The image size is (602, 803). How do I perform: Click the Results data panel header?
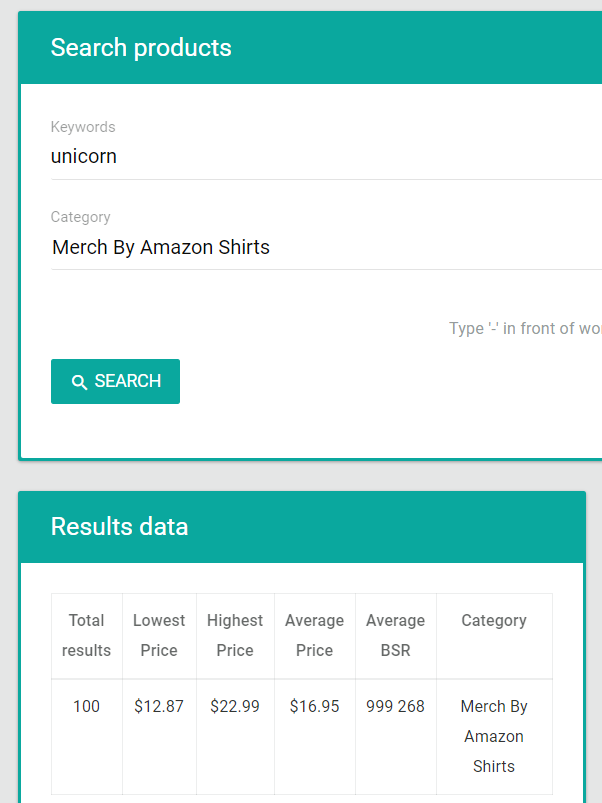pos(302,527)
